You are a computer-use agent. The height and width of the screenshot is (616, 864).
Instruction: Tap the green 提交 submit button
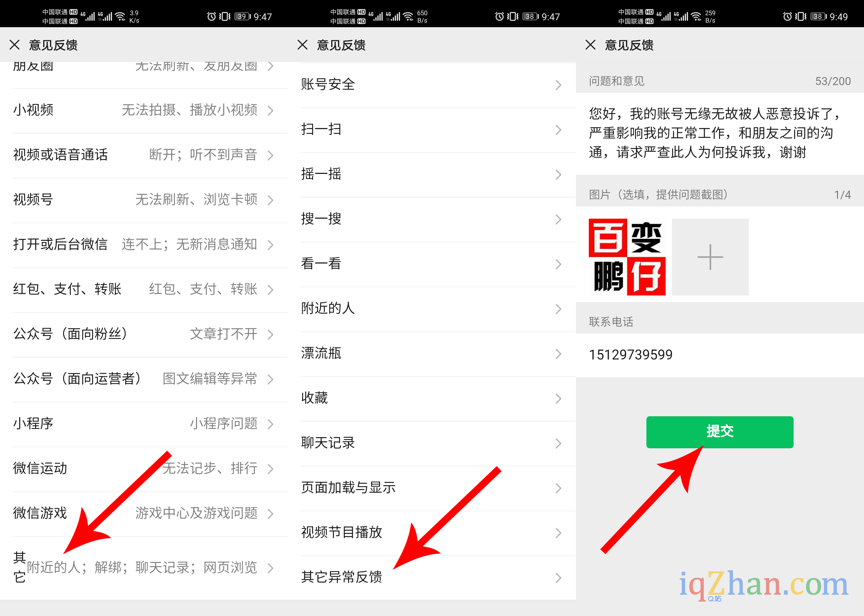click(x=719, y=432)
